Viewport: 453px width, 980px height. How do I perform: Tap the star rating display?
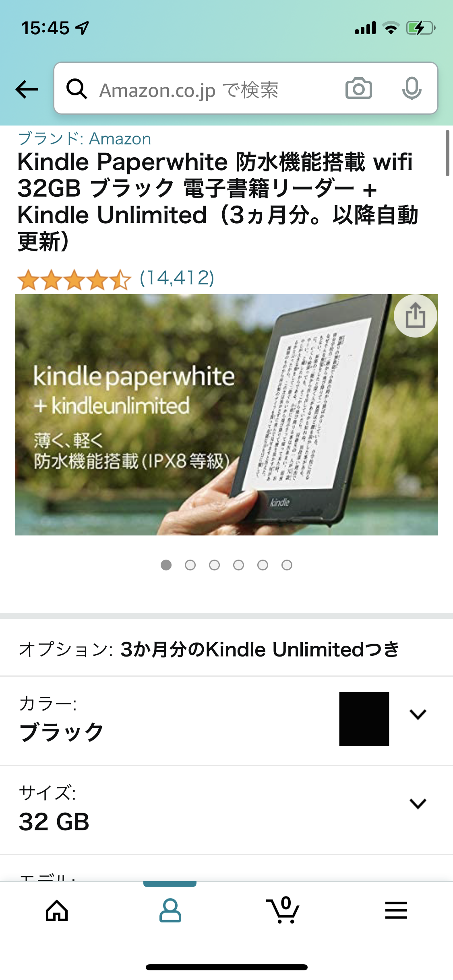click(x=74, y=280)
